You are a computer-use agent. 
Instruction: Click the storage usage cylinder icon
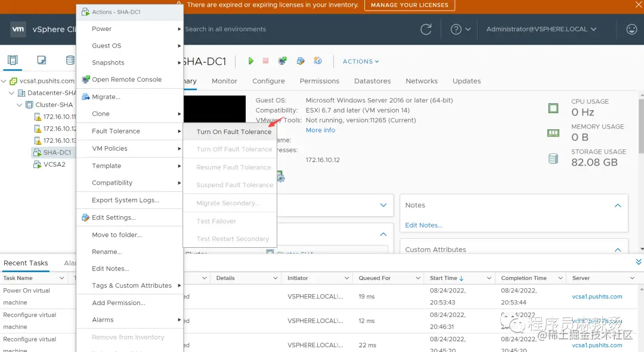click(553, 158)
